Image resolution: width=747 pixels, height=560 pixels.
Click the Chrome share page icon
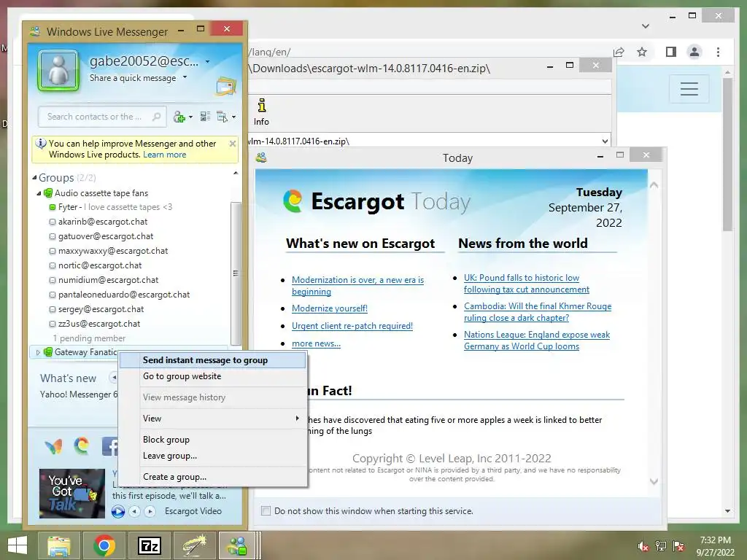pos(619,52)
